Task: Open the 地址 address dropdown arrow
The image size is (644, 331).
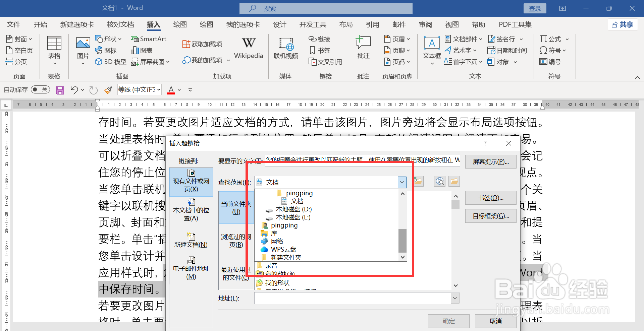Action: click(x=455, y=298)
